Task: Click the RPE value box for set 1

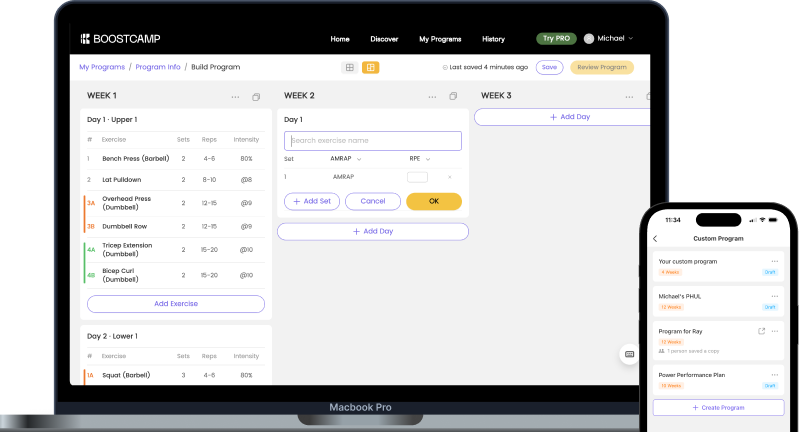Action: click(417, 177)
